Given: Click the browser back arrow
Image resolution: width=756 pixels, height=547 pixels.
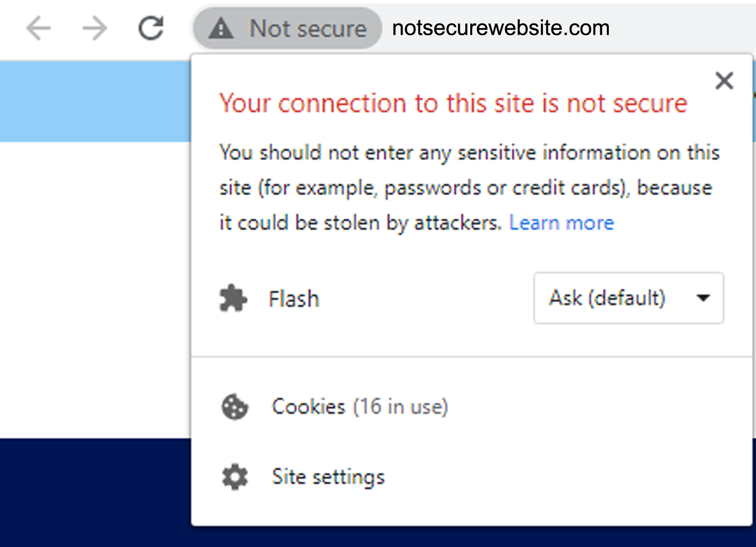Looking at the screenshot, I should tap(39, 28).
